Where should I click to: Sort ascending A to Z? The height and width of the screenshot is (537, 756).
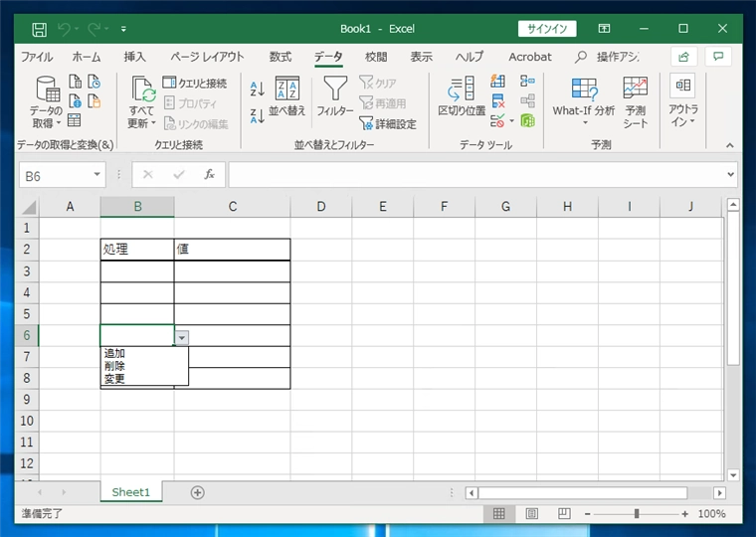point(257,89)
